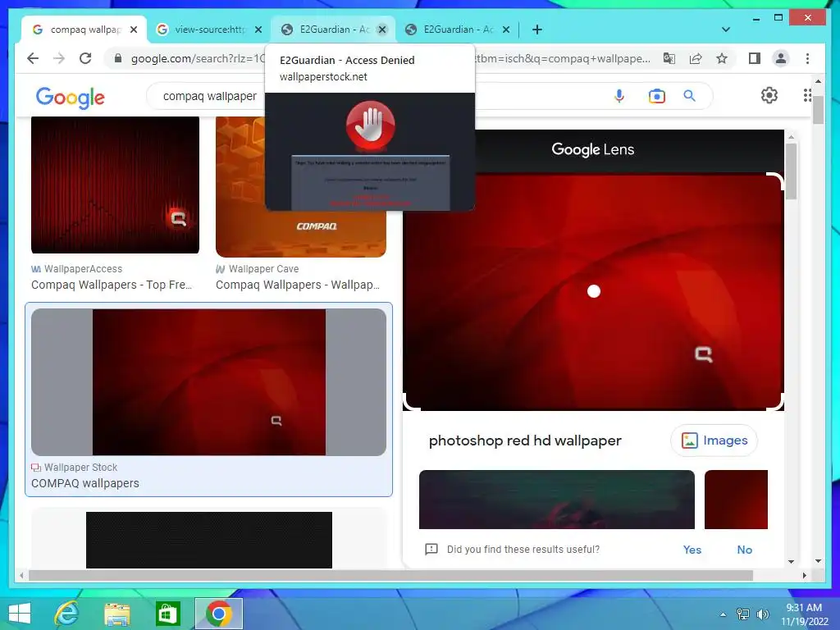Image resolution: width=840 pixels, height=630 pixels.
Task: Click the horizontal scrollbar right arrow
Action: [x=804, y=575]
